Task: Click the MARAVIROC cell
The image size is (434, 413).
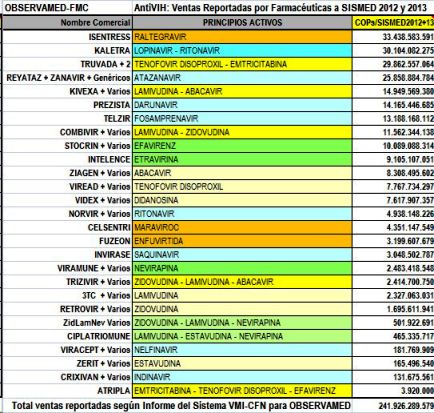Action: click(242, 227)
